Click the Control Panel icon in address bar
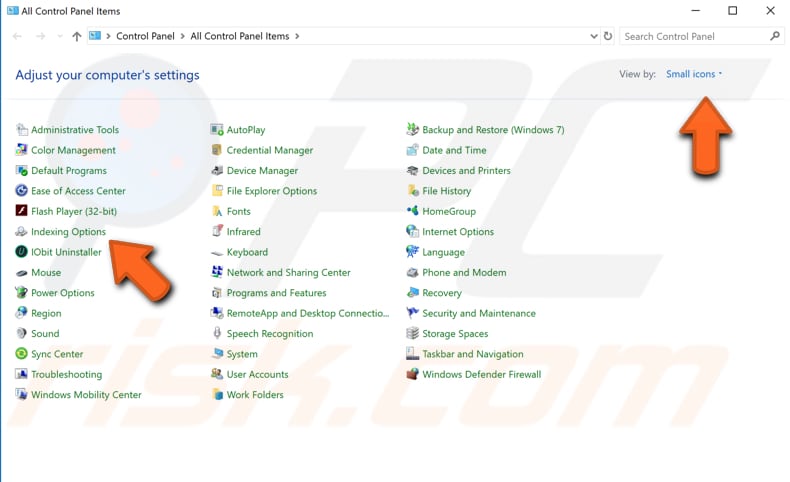 pyautogui.click(x=95, y=36)
